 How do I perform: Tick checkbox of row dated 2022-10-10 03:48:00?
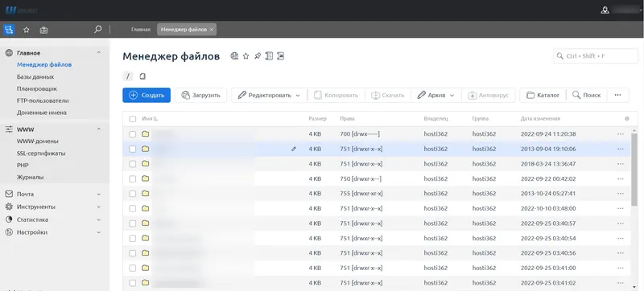[x=132, y=208]
